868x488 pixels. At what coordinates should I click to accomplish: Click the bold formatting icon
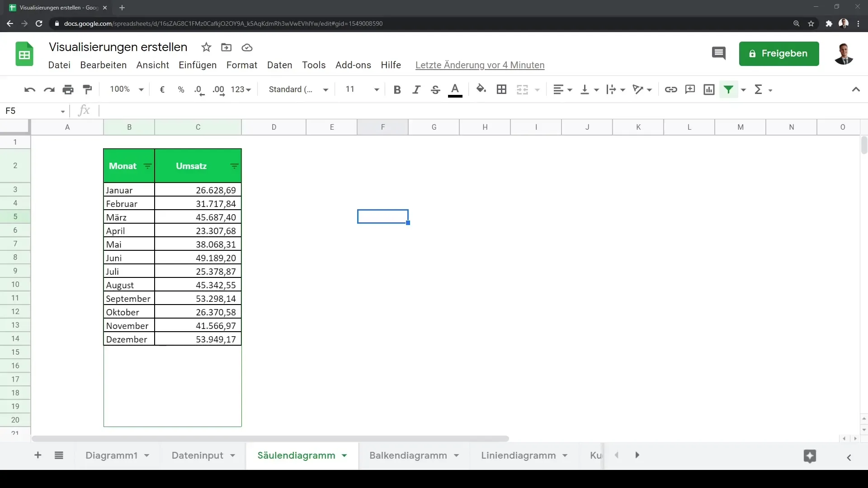click(396, 89)
